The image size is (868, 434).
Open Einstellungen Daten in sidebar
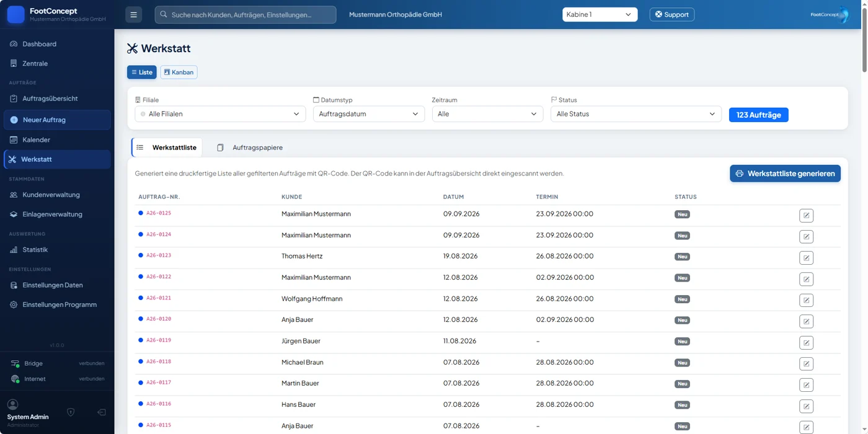click(x=57, y=285)
